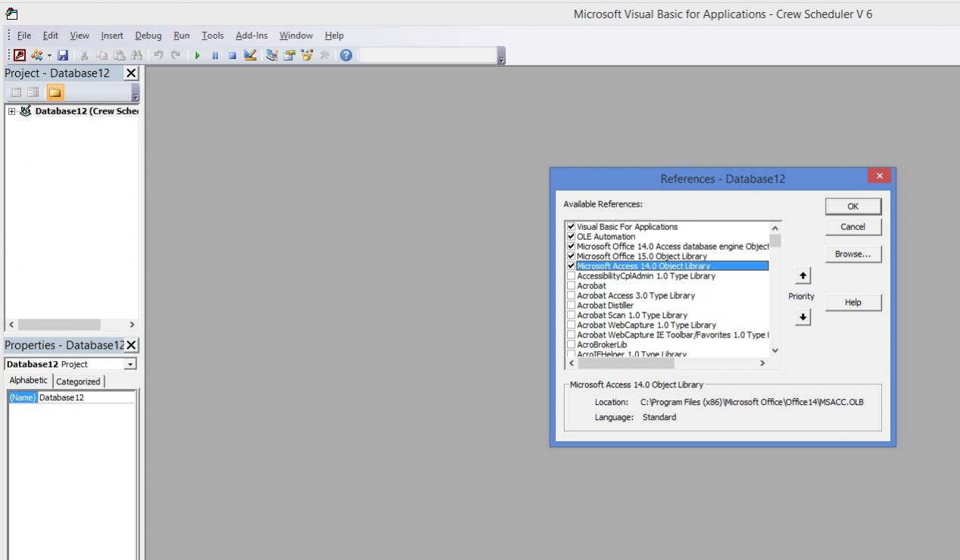The height and width of the screenshot is (560, 960).
Task: Check the Acrobat reference box
Action: (x=571, y=285)
